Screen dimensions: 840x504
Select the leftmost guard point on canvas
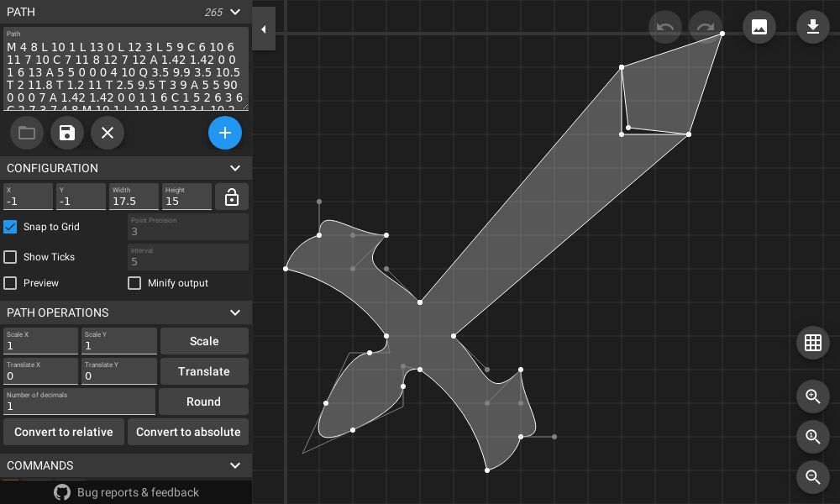(x=286, y=269)
